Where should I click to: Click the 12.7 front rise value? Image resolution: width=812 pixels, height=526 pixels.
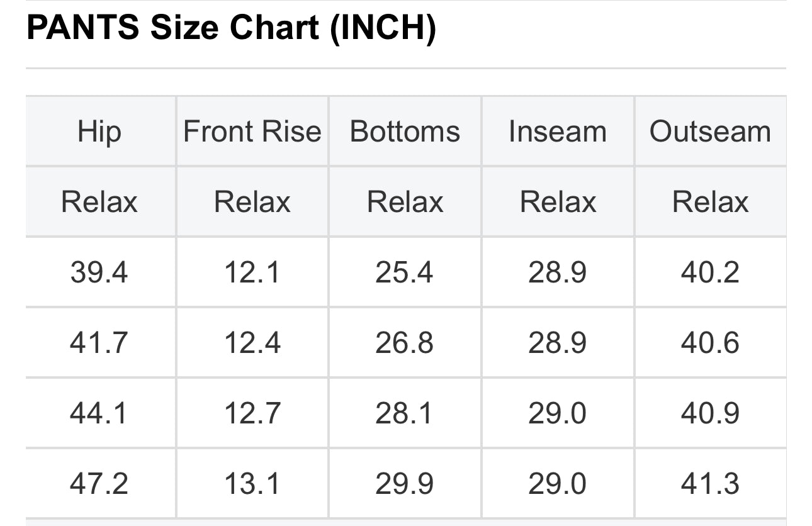[x=252, y=413]
